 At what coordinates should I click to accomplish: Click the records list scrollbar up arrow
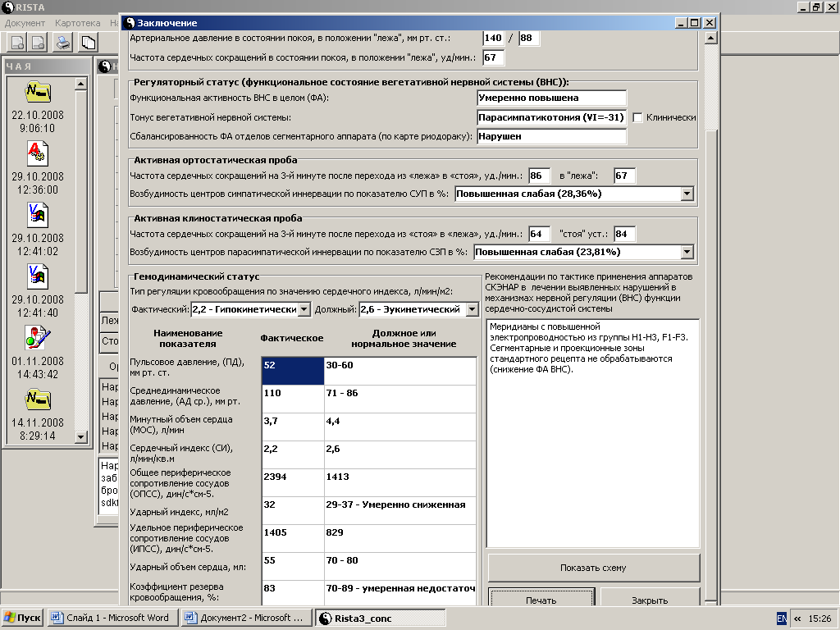coord(81,84)
